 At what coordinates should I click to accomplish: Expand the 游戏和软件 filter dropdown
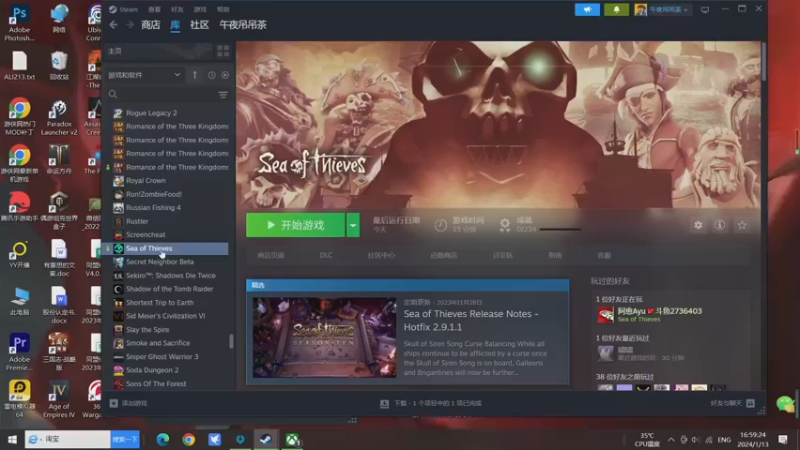[144, 75]
